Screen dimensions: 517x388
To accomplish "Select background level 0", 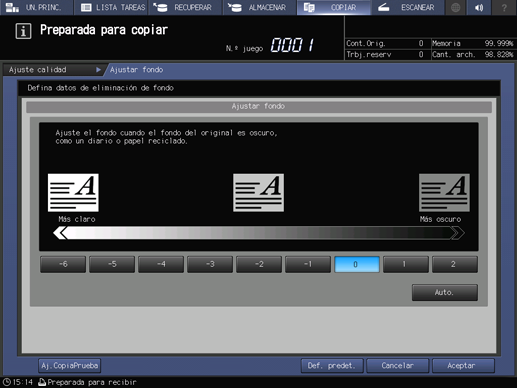I will (357, 264).
